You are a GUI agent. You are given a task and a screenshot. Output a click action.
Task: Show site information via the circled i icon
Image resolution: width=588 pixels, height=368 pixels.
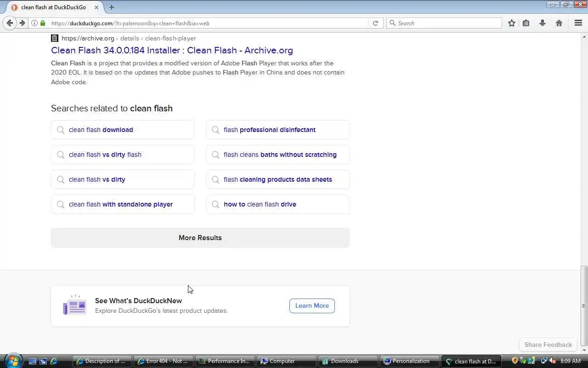[34, 23]
